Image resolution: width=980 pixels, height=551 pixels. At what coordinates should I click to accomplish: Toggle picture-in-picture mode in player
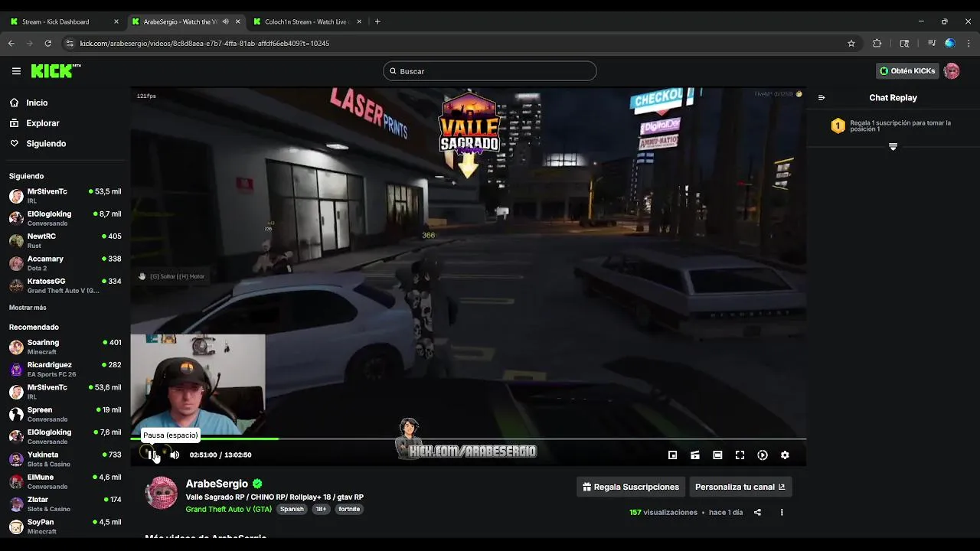pos(672,455)
